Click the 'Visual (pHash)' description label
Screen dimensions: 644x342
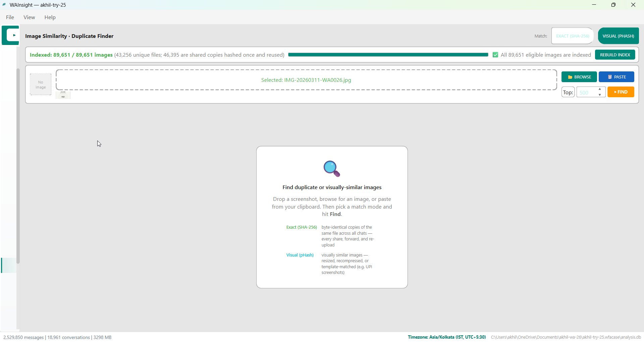click(x=300, y=255)
